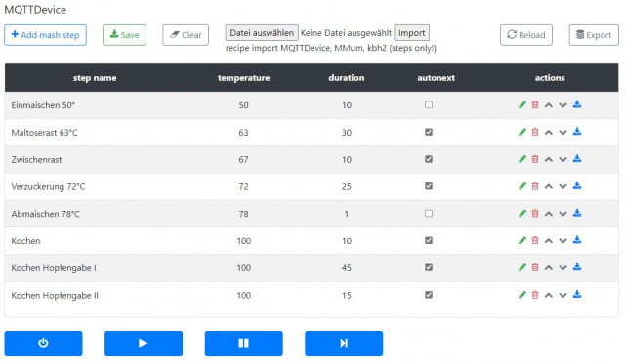The height and width of the screenshot is (364, 625).
Task: Click the power button
Action: pos(43,344)
